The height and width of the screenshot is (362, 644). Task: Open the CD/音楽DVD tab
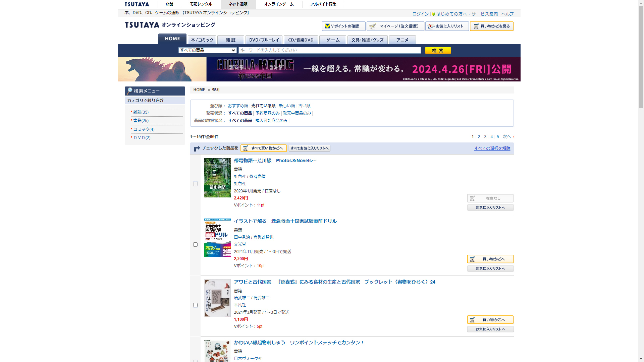pyautogui.click(x=301, y=40)
